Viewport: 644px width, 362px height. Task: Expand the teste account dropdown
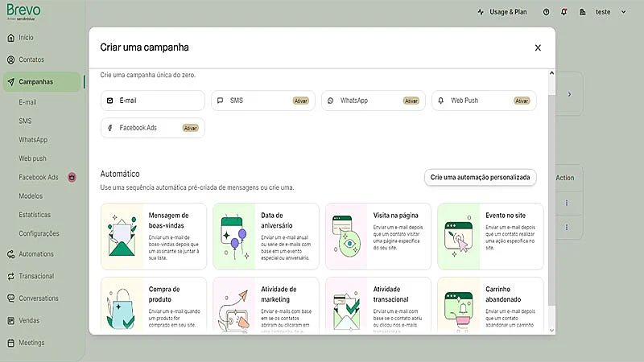point(622,12)
